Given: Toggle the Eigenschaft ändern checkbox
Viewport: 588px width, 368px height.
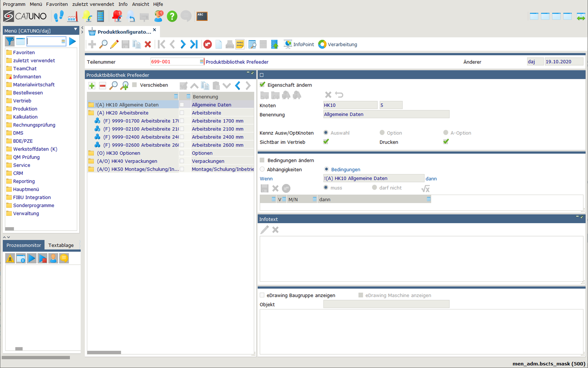Looking at the screenshot, I should pyautogui.click(x=263, y=85).
